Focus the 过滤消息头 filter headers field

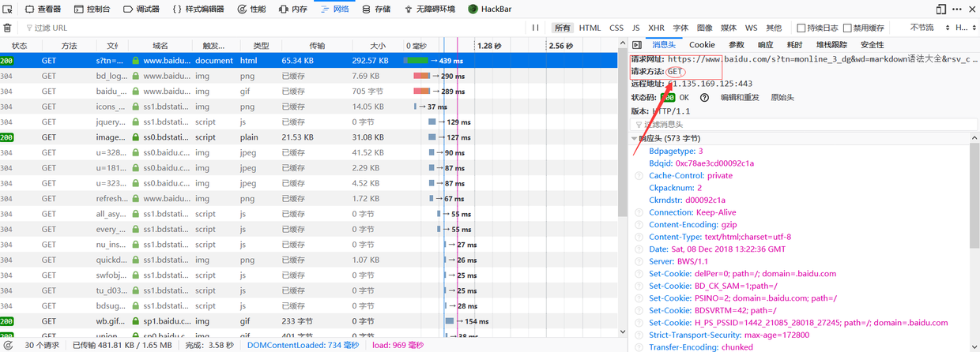[805, 124]
